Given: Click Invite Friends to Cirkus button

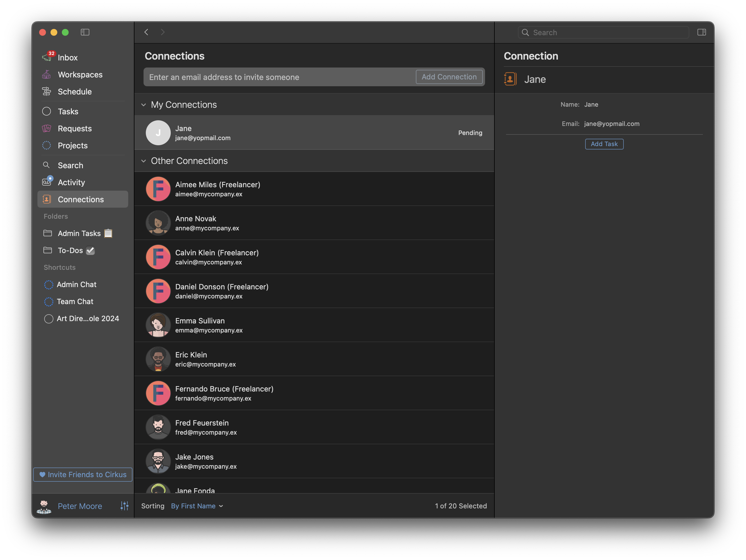Looking at the screenshot, I should coord(83,474).
